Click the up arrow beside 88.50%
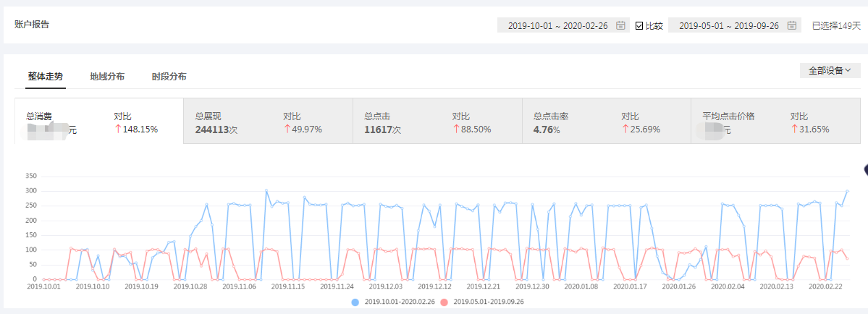Viewport: 868px width, 314px height. coord(456,130)
